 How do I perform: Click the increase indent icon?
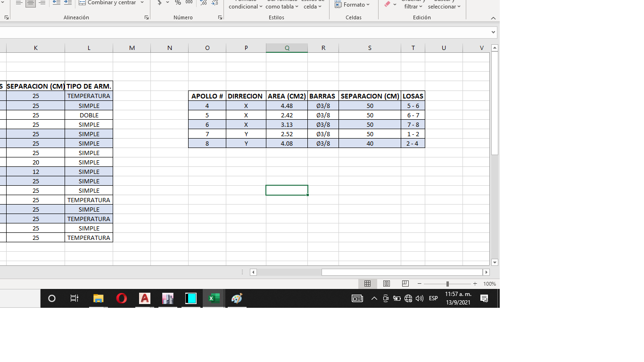click(x=68, y=3)
